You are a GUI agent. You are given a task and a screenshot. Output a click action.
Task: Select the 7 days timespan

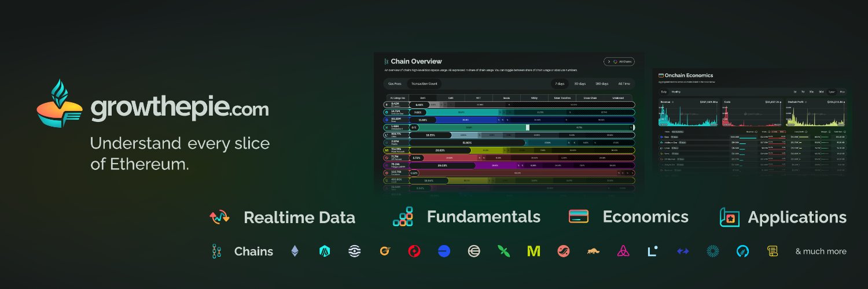coord(560,84)
